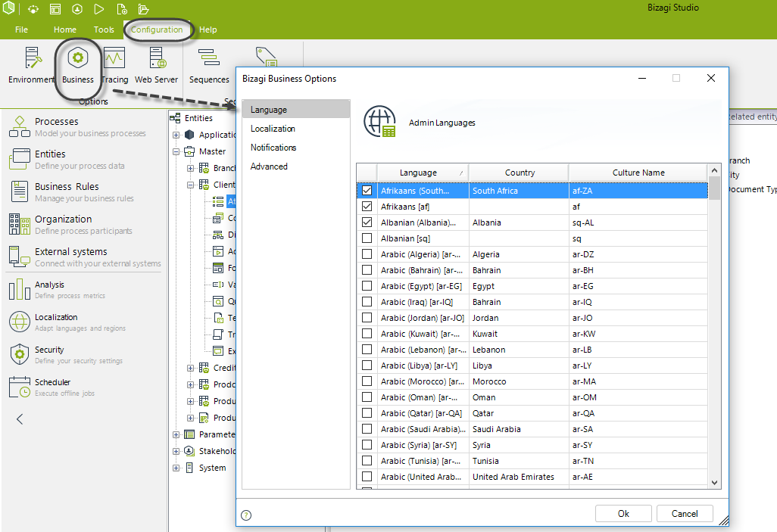The image size is (777, 532).
Task: Expand the Branch entity node
Action: tap(190, 169)
